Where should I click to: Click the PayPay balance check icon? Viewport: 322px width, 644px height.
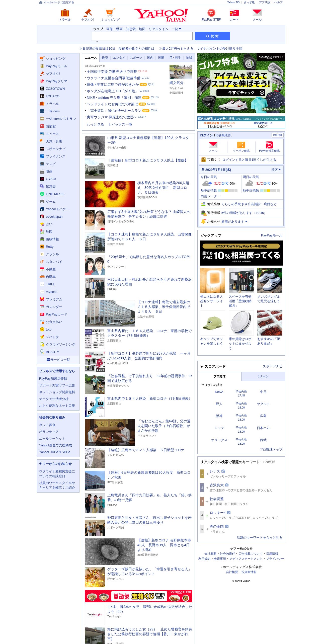coord(269,145)
